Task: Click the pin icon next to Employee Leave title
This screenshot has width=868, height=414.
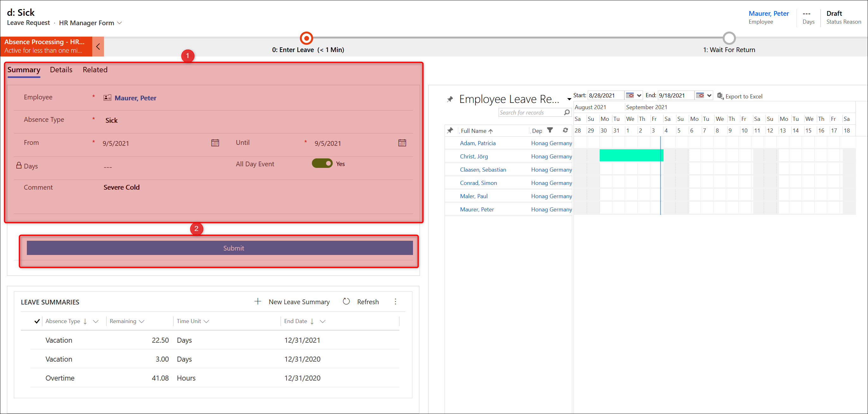Action: [x=450, y=99]
